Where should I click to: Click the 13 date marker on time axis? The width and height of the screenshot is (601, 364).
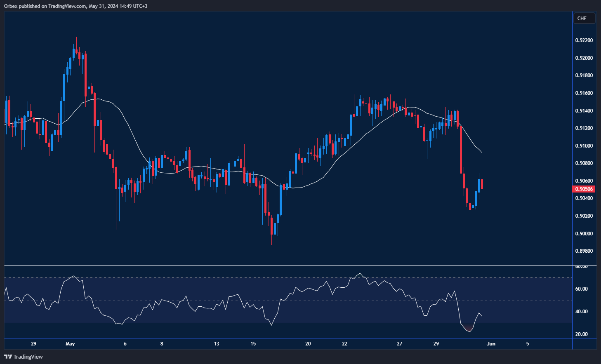pos(217,344)
